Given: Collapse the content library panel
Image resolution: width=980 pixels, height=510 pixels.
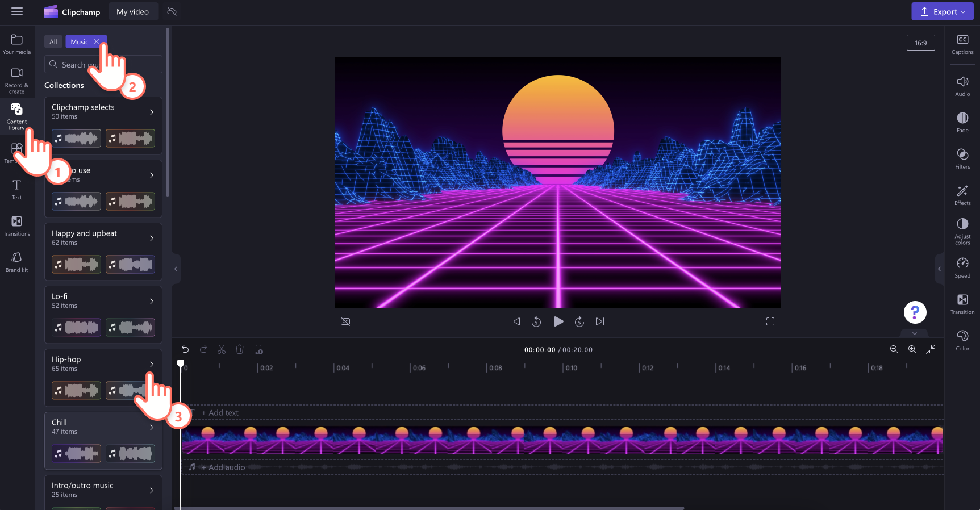Looking at the screenshot, I should (x=176, y=269).
